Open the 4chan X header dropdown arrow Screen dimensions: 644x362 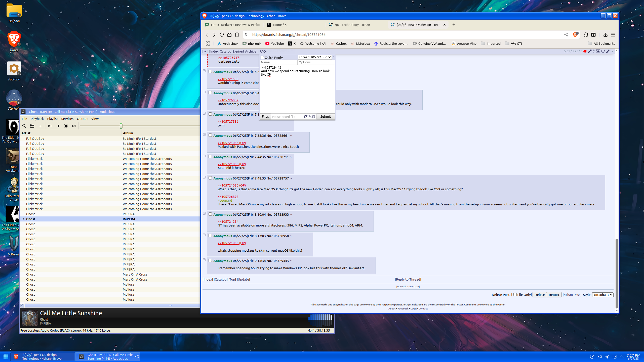click(x=612, y=52)
